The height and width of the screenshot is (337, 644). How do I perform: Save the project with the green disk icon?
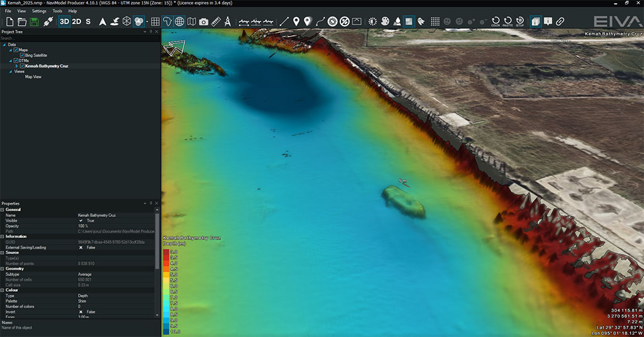pyautogui.click(x=34, y=21)
